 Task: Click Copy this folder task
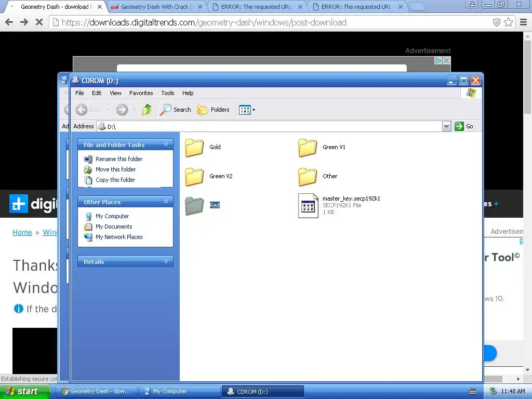point(115,180)
